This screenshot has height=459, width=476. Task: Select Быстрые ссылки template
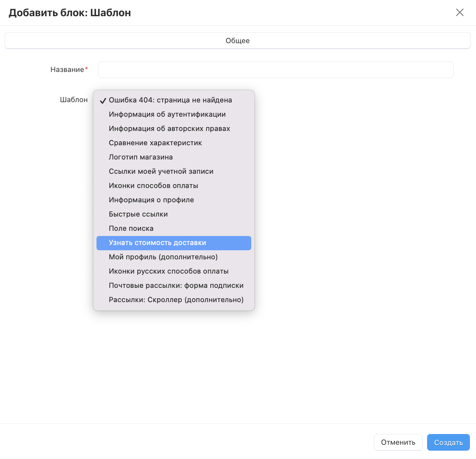pos(138,214)
